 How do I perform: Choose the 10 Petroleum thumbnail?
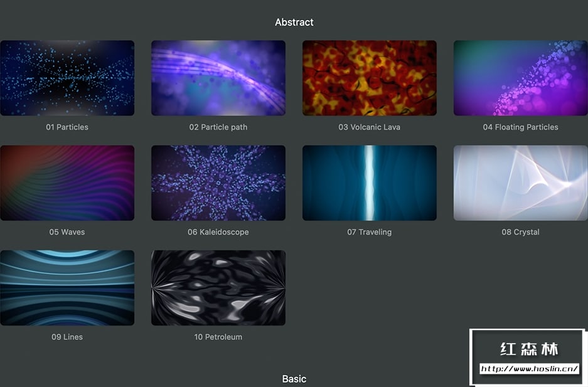pyautogui.click(x=218, y=288)
